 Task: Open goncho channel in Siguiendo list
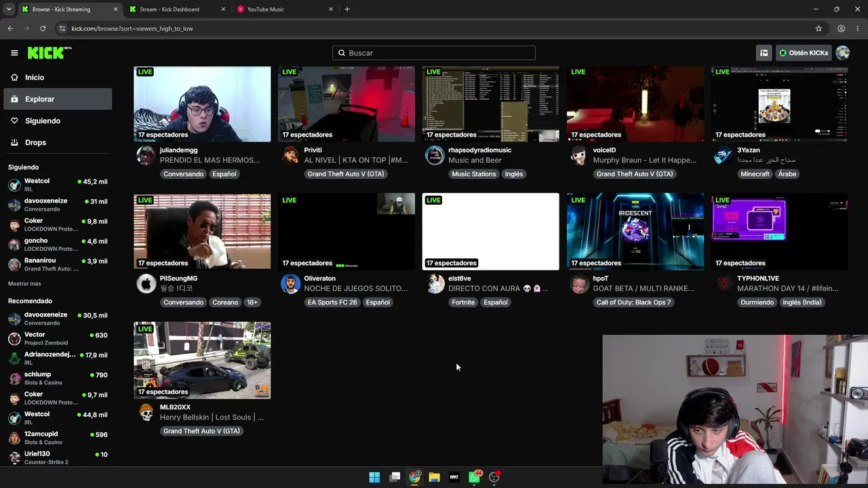pyautogui.click(x=58, y=244)
